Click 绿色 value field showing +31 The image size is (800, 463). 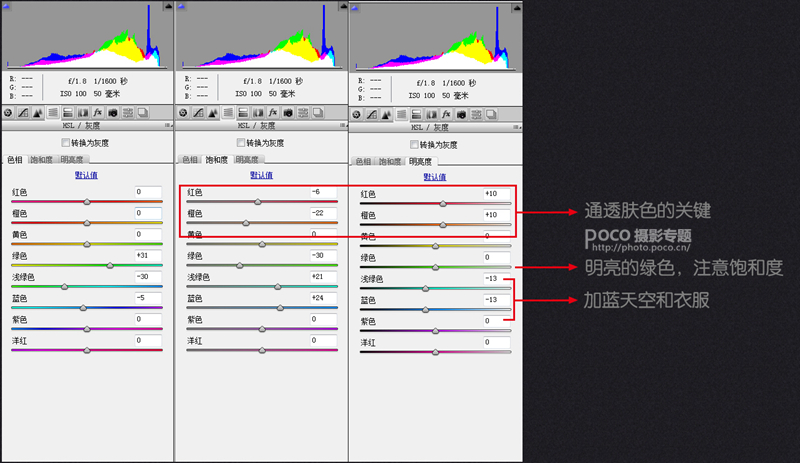point(148,255)
